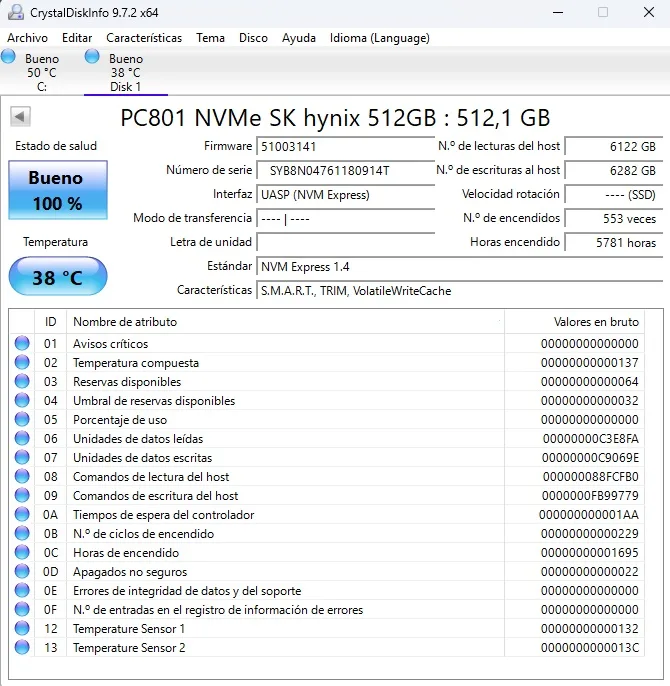Click the Nombre de atributo column header
670x686 pixels.
(x=285, y=322)
